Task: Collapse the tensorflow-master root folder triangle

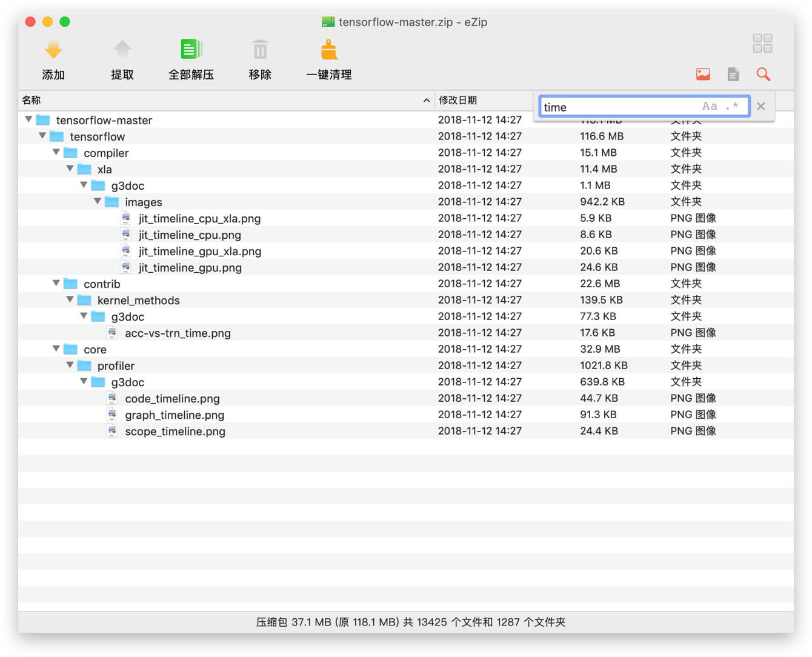Action: 28,119
